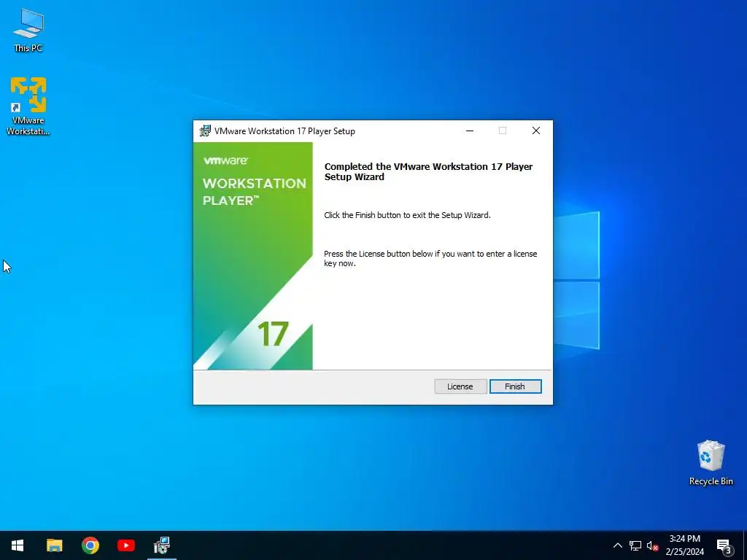Open the Windows Start menu
The image size is (747, 560).
[x=18, y=545]
